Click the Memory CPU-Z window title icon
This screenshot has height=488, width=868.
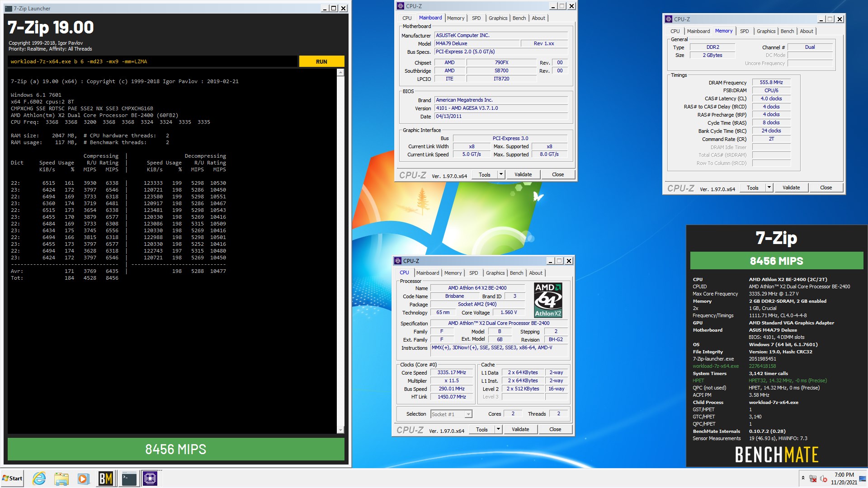coord(669,19)
